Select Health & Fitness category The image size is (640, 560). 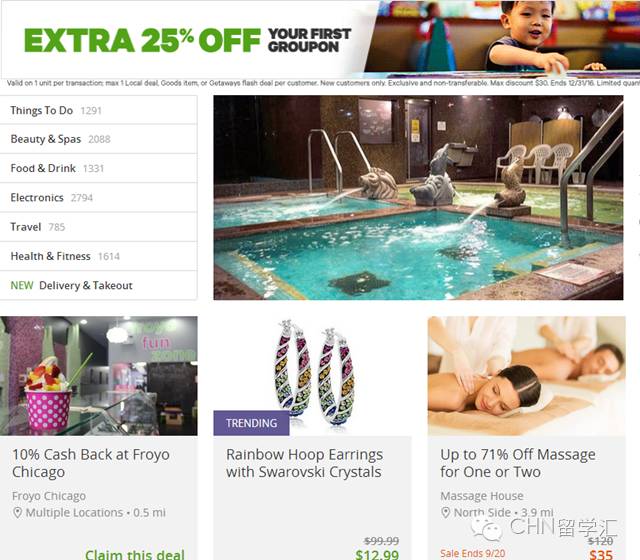(98, 256)
